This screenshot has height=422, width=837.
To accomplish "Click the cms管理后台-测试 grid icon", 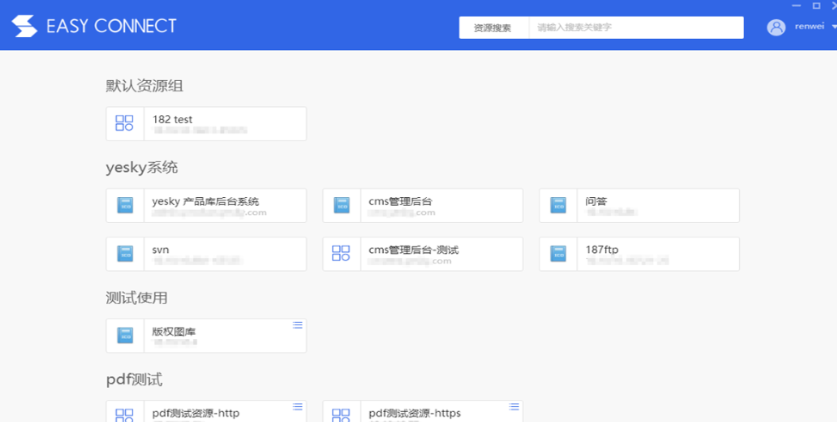I will (x=341, y=254).
